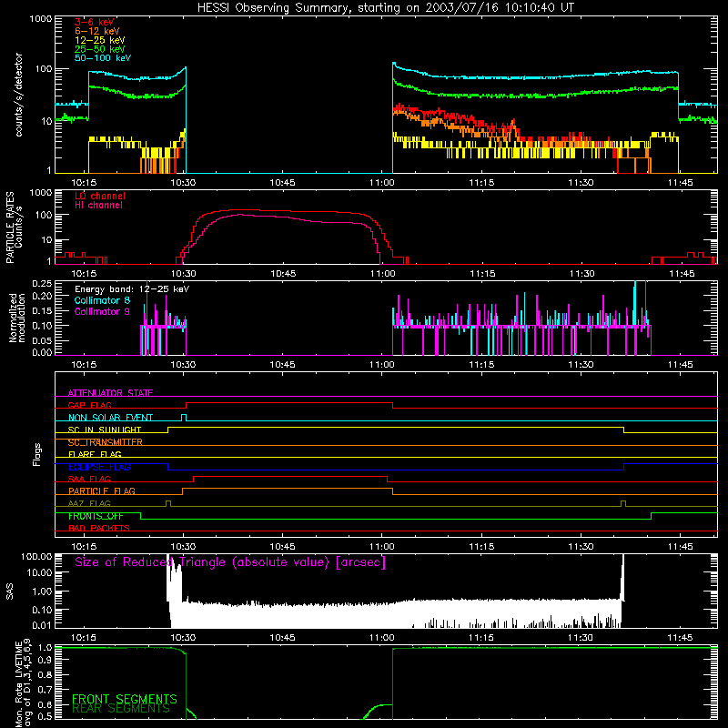Image resolution: width=728 pixels, height=728 pixels.
Task: Click the 10:45 tick label under SAS plot
Action: pos(283,638)
